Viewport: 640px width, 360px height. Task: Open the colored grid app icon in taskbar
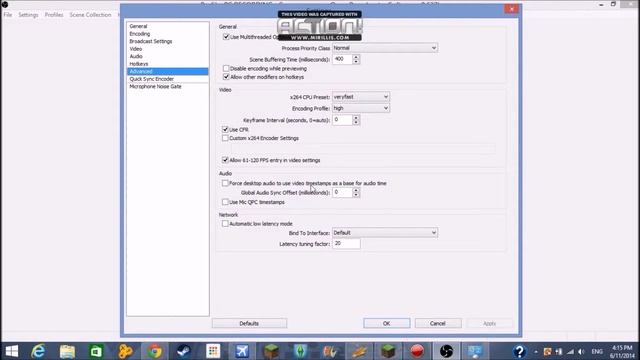(213, 351)
